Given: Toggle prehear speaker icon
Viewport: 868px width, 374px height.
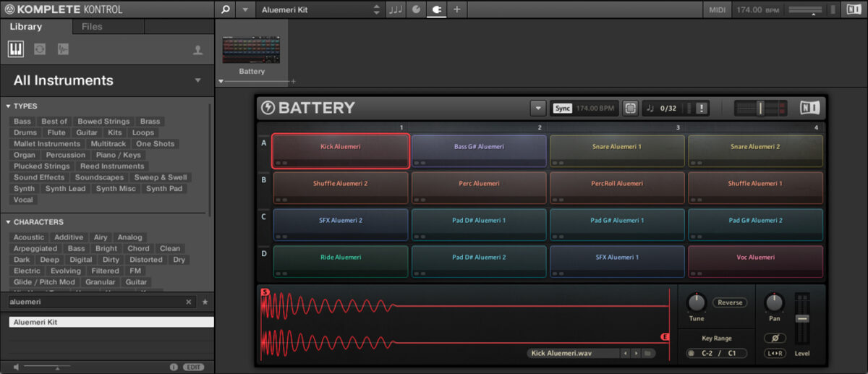Looking at the screenshot, I should (16, 367).
